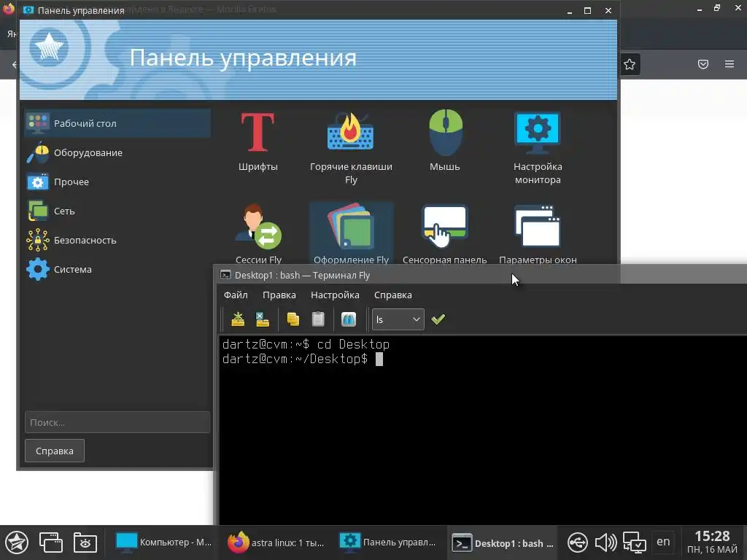
Task: Open Firefox hamburger application menu
Action: (729, 64)
